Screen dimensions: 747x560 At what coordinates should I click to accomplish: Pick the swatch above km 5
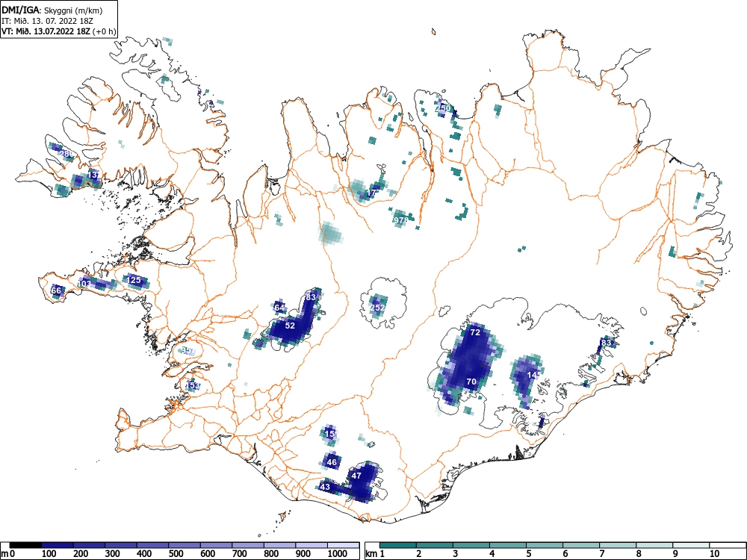(545, 545)
